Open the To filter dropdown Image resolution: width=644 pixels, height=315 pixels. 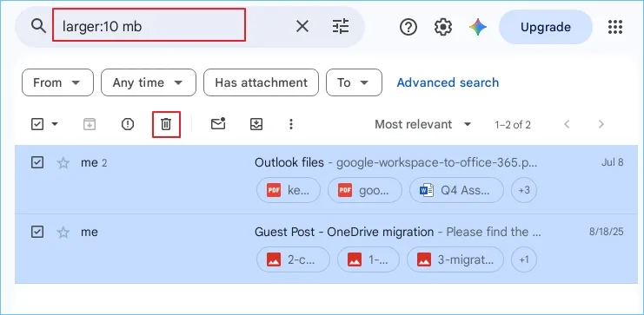[x=354, y=82]
